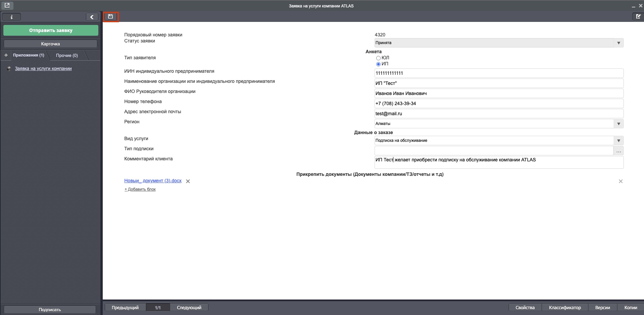Click the edit pencil icon at top right
The height and width of the screenshot is (315, 644).
point(638,17)
